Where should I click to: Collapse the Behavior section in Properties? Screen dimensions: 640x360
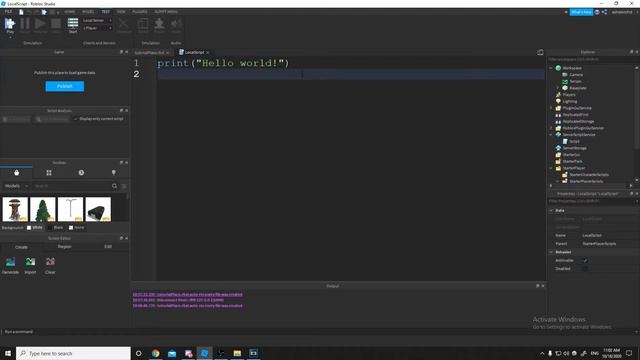pos(551,252)
